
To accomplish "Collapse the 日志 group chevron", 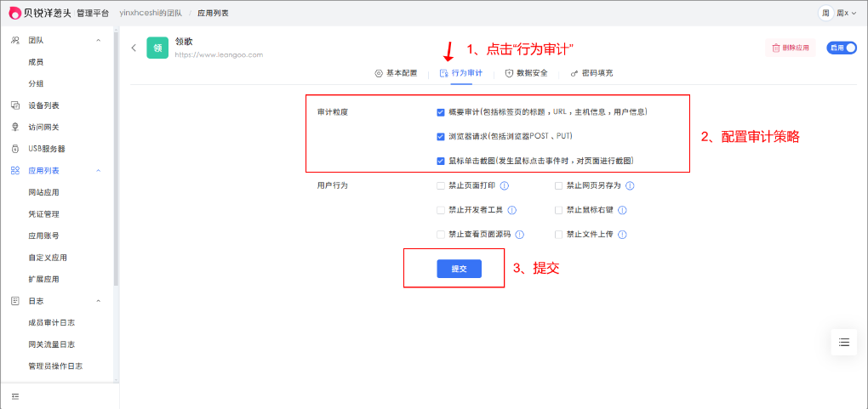I will [99, 300].
